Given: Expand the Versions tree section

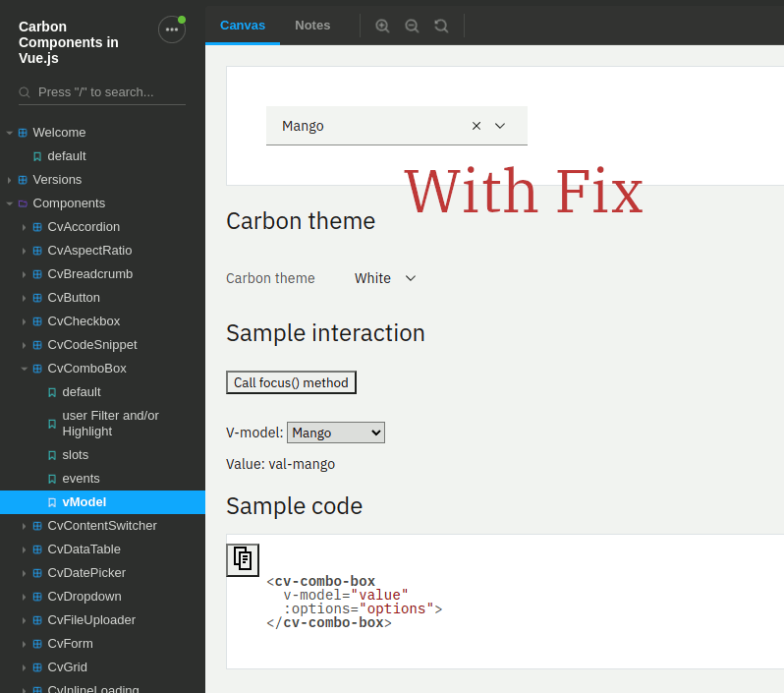Looking at the screenshot, I should [9, 180].
